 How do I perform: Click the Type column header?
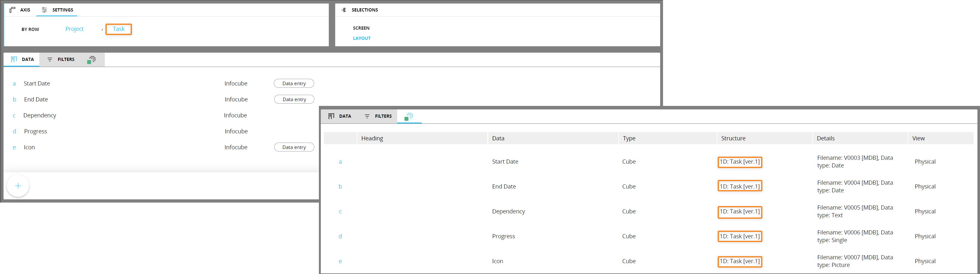668,138
